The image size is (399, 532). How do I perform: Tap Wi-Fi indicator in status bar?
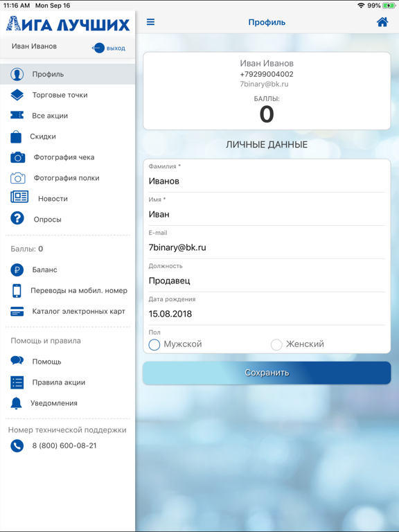361,6
